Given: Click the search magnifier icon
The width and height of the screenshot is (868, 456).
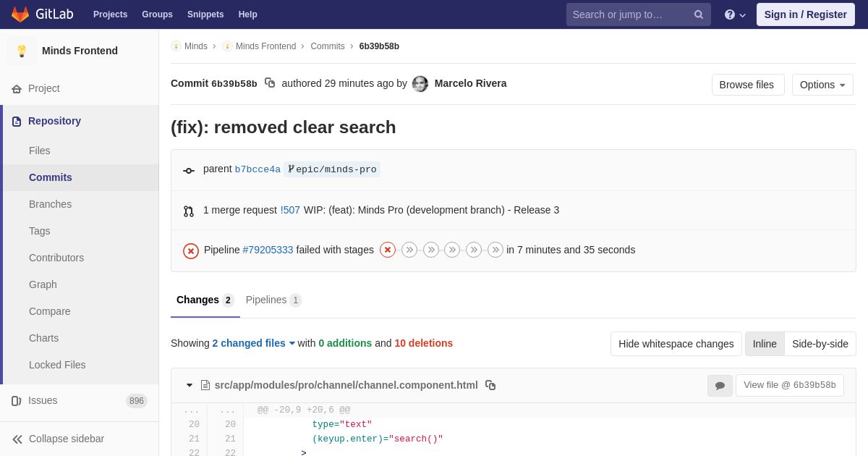Looking at the screenshot, I should click(699, 14).
